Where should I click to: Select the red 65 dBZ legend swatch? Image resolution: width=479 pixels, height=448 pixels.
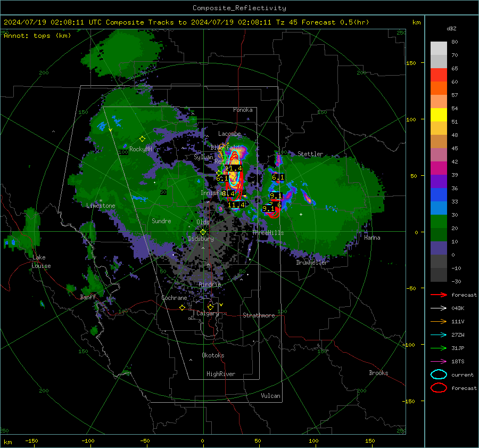click(439, 75)
